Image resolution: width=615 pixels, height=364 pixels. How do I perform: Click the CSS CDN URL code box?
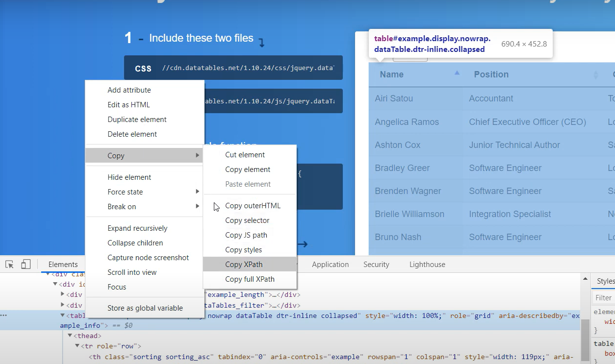(233, 68)
